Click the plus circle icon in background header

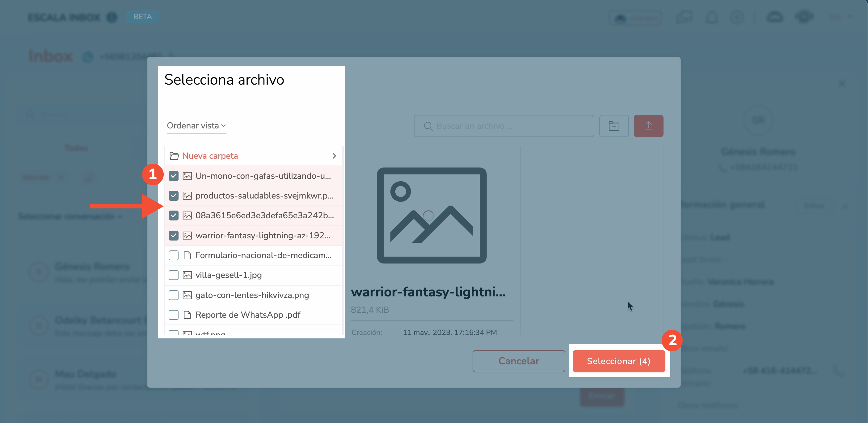tap(737, 18)
